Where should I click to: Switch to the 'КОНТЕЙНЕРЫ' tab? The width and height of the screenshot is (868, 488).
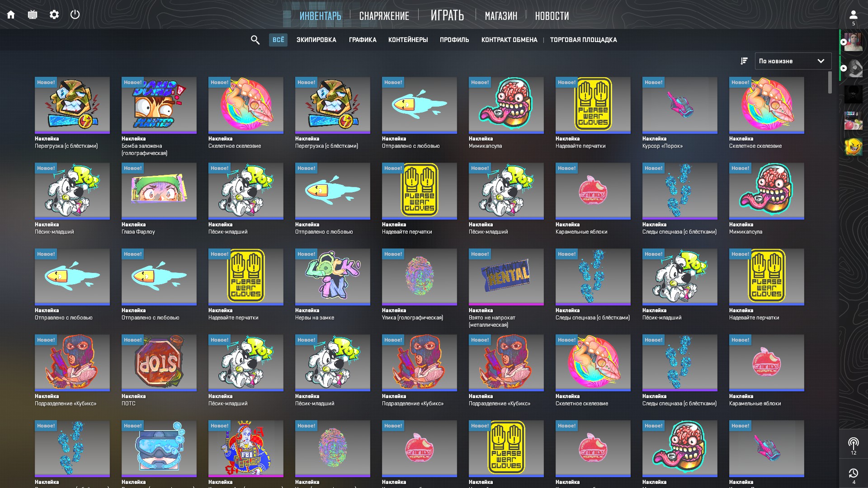[408, 40]
